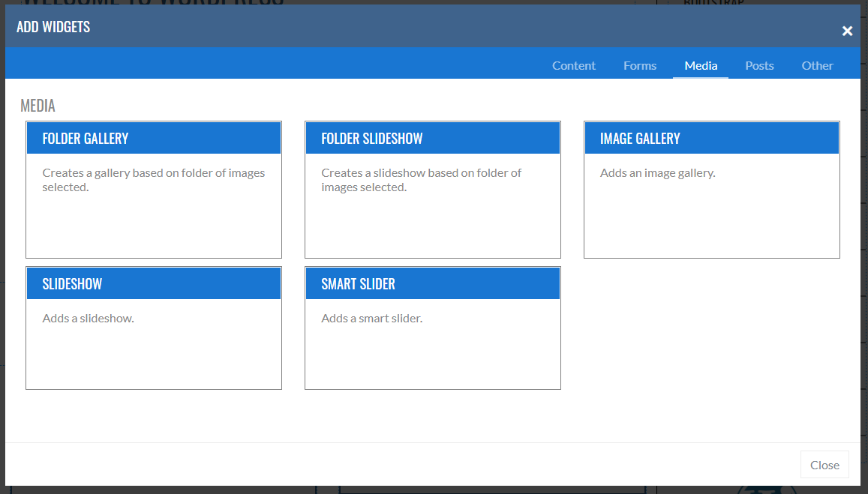Add the Folder Slideshow widget
Viewport: 868px width, 494px height.
pos(433,190)
